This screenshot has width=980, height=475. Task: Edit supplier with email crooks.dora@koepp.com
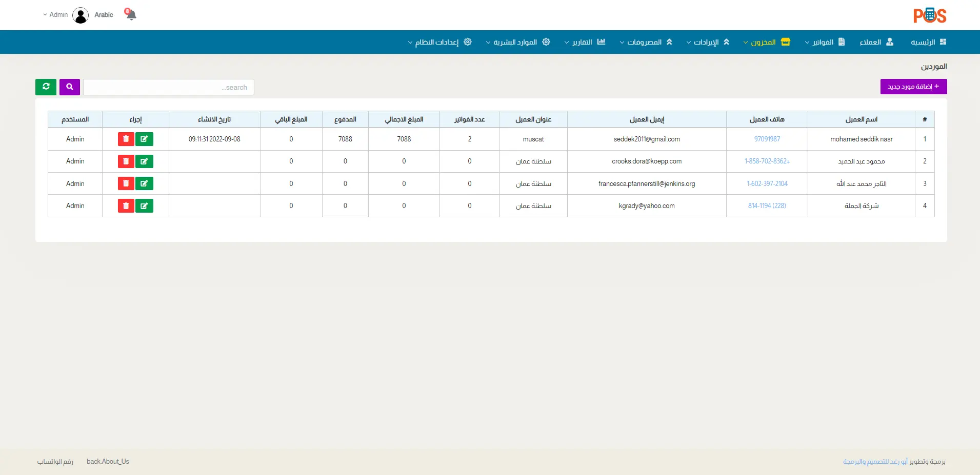tap(144, 161)
